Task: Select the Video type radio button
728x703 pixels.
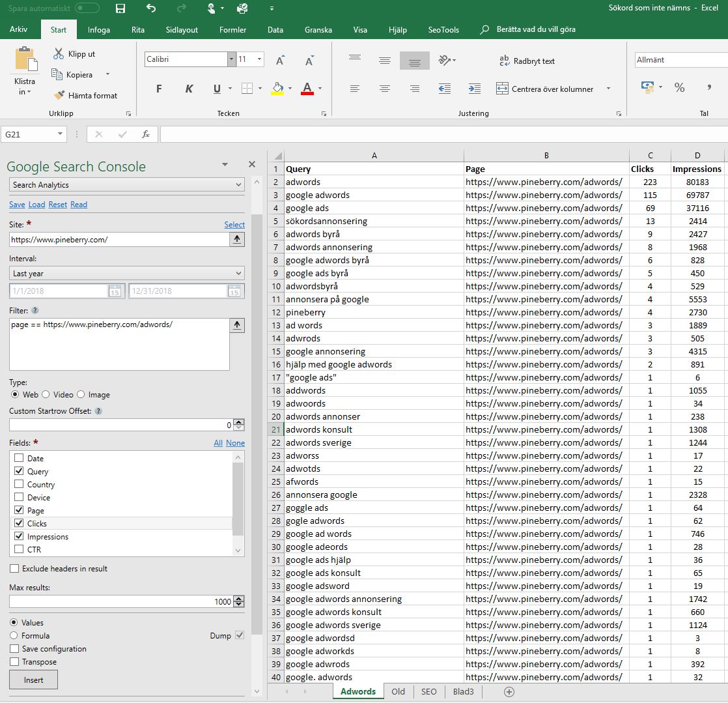Action: [46, 394]
